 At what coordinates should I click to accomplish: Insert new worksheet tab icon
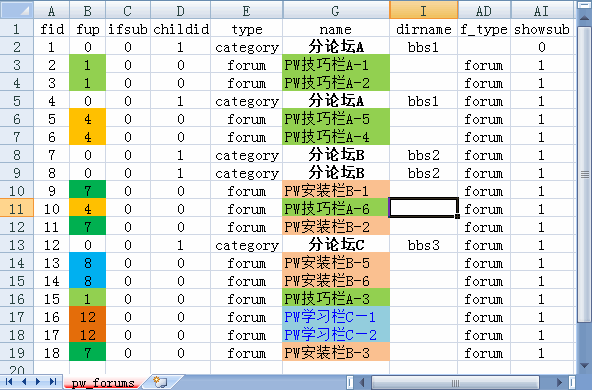point(161,382)
